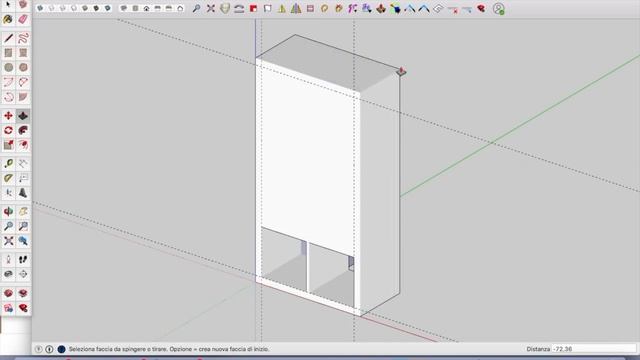Open the user account icon
This screenshot has height=360, width=640.
click(x=498, y=9)
